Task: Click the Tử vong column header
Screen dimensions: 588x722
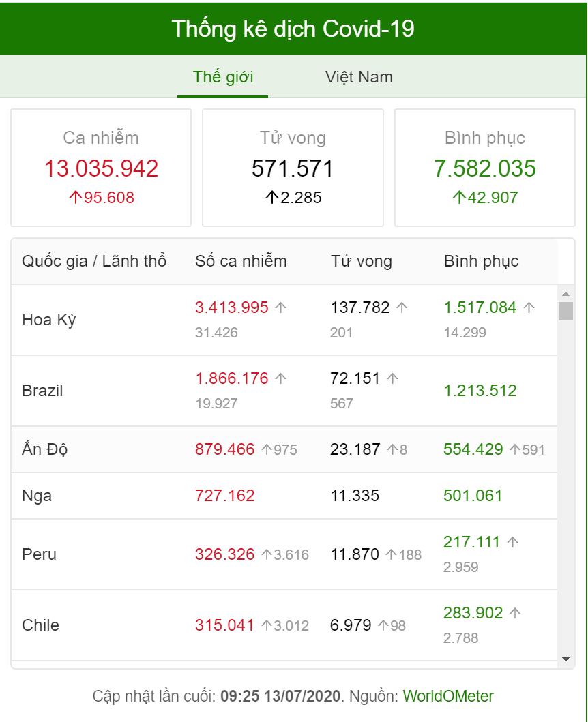Action: point(362,261)
